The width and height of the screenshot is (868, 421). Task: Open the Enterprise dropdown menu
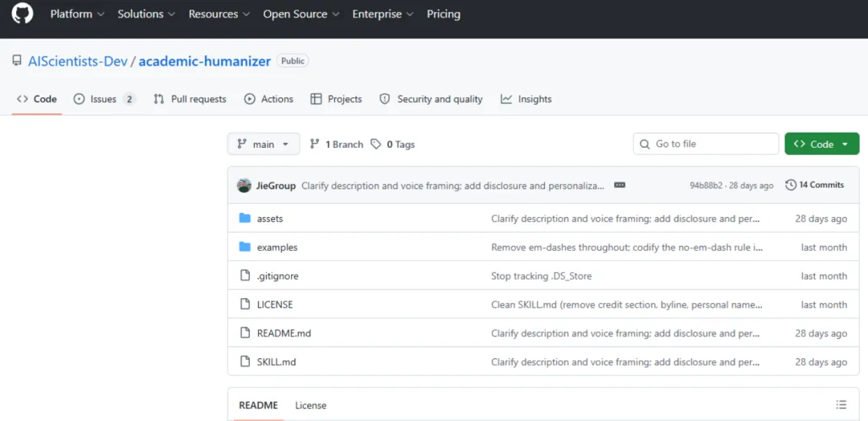pyautogui.click(x=383, y=14)
